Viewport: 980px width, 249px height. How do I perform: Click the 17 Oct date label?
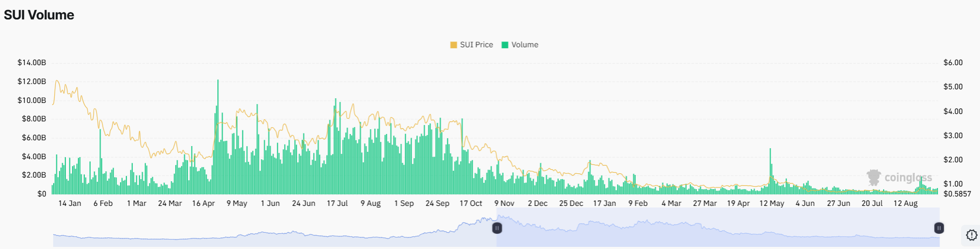471,203
